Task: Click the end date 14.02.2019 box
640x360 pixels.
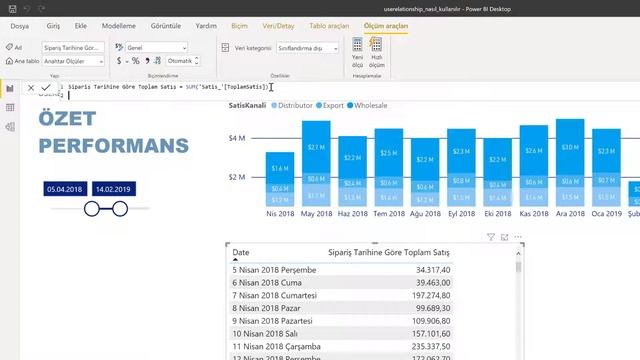Action: pos(114,189)
